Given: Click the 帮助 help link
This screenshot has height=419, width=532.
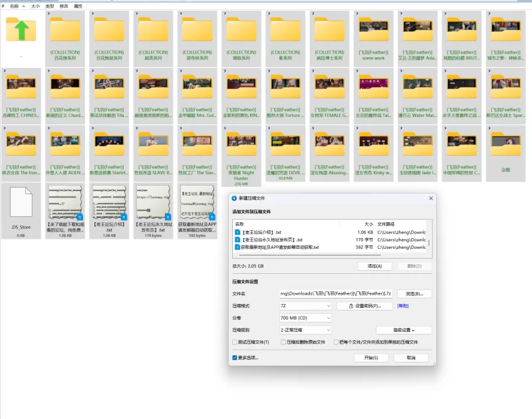Looking at the screenshot, I should [403, 306].
